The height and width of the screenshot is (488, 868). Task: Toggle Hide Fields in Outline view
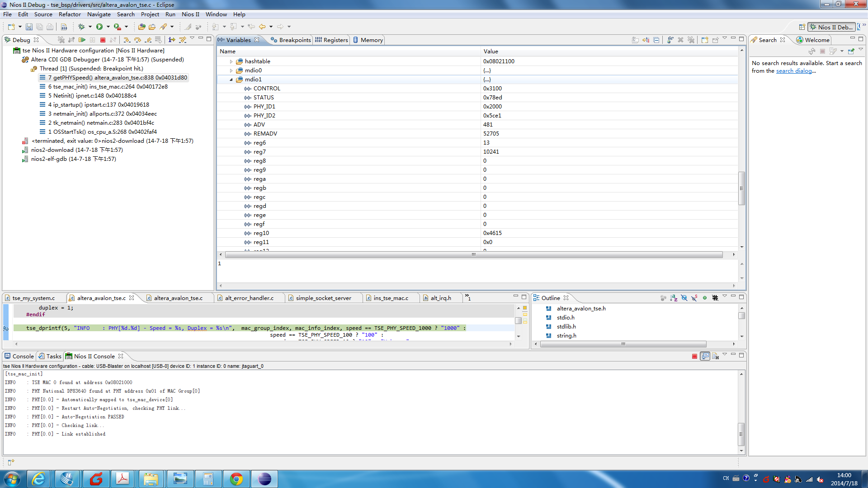(x=684, y=298)
